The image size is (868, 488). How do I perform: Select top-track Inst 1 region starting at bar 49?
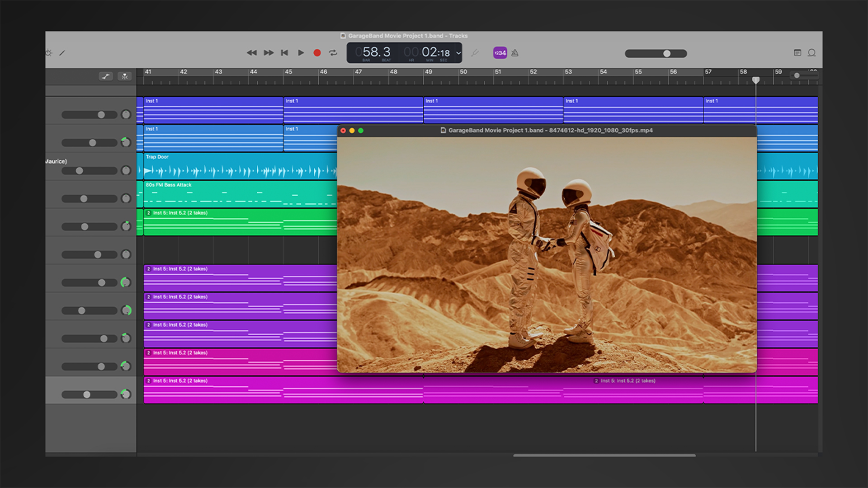tap(493, 110)
